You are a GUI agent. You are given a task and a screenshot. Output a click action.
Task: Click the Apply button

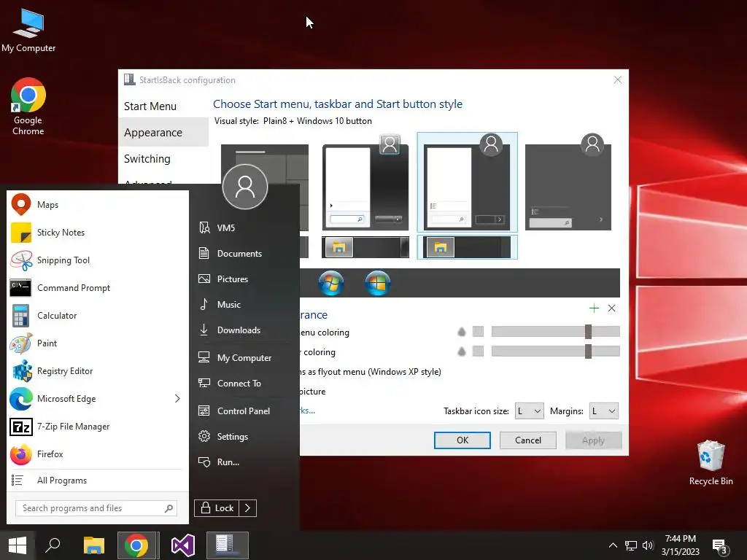593,440
